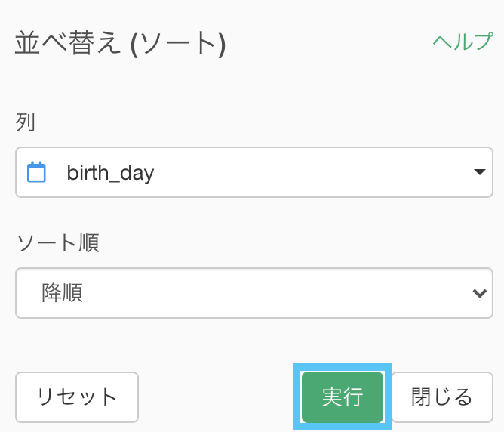This screenshot has height=432, width=504.
Task: Click the リセット label text
Action: (x=77, y=397)
